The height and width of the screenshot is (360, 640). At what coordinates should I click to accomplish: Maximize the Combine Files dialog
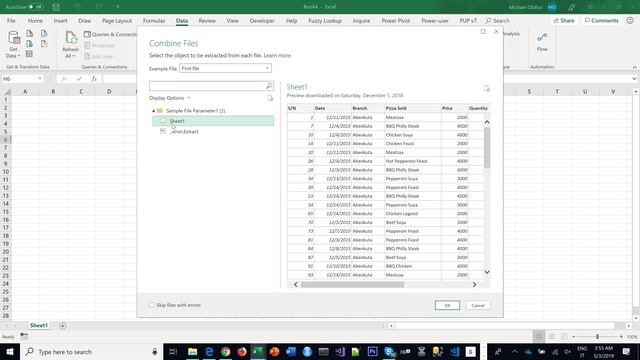[x=483, y=32]
